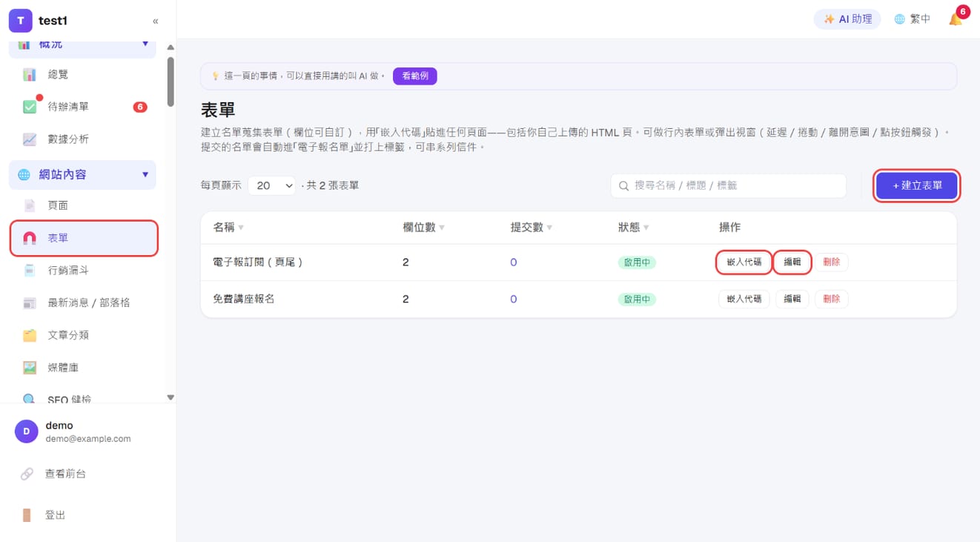Open the 每頁顯示 20 dropdown
Viewport: 980px width, 542px height.
pos(272,185)
